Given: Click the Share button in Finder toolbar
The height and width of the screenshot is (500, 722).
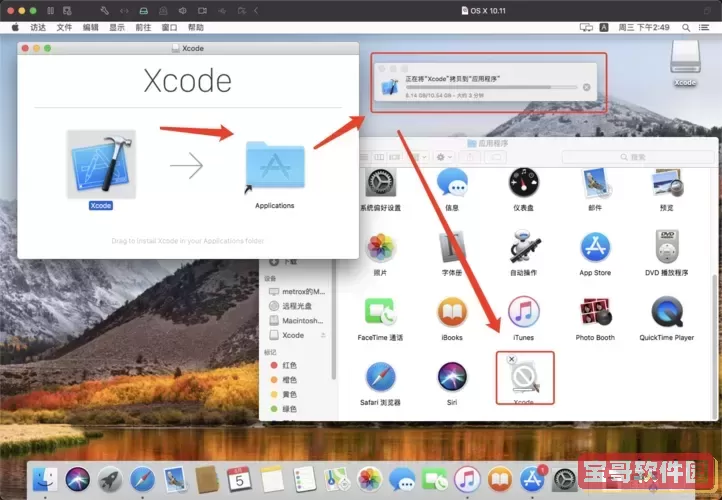Looking at the screenshot, I should [470, 157].
